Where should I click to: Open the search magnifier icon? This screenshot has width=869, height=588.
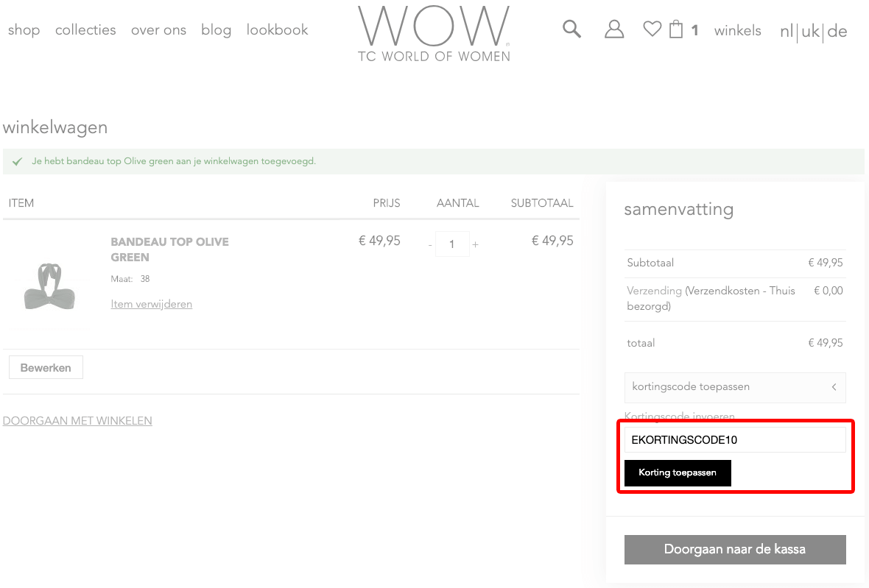(x=571, y=29)
